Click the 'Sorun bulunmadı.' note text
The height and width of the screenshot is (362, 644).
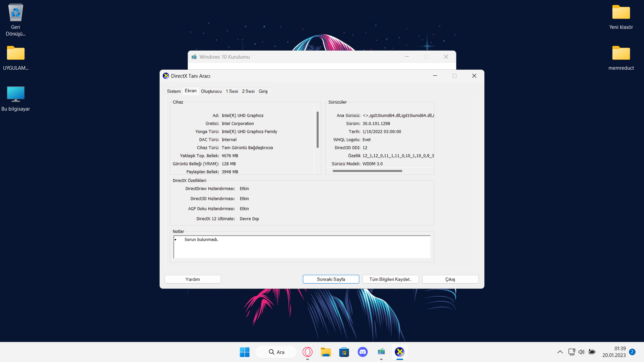click(201, 240)
